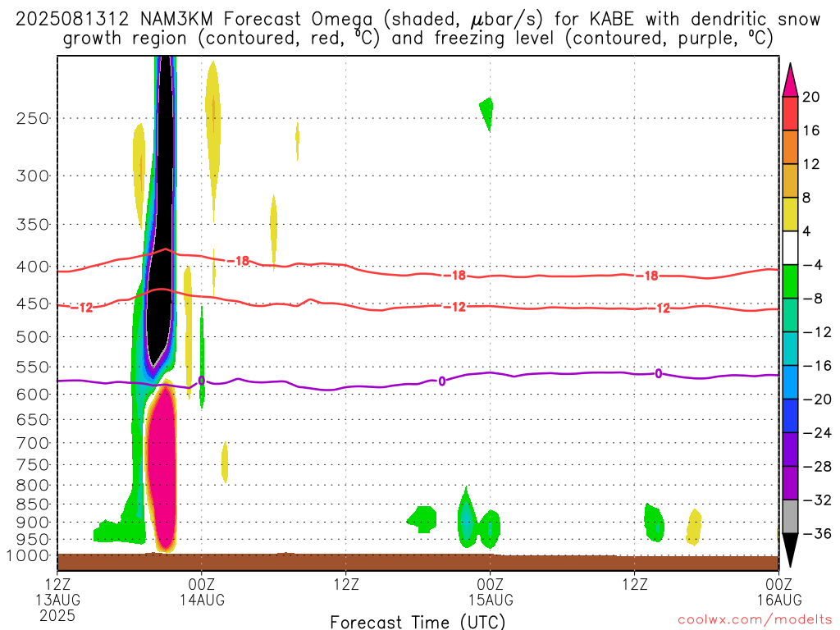Image resolution: width=840 pixels, height=630 pixels.
Task: Click the Forecast Time (UTC) axis title
Action: (x=418, y=622)
